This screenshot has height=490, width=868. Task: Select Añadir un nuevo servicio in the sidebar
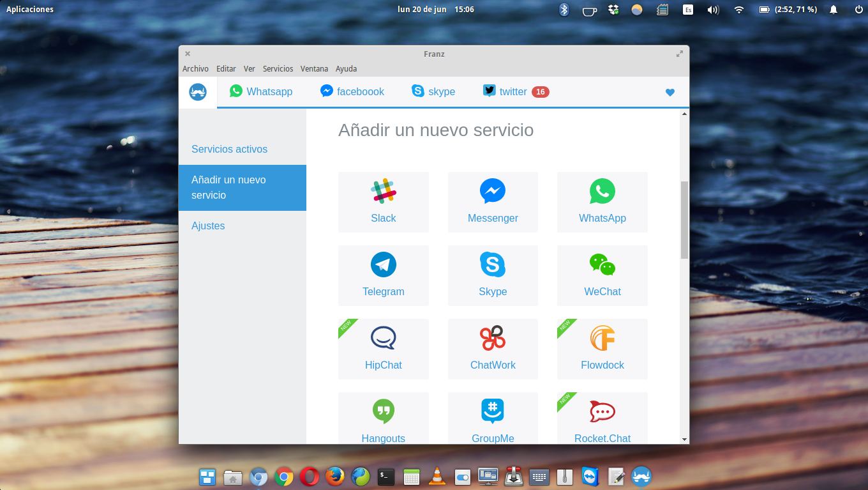(243, 187)
